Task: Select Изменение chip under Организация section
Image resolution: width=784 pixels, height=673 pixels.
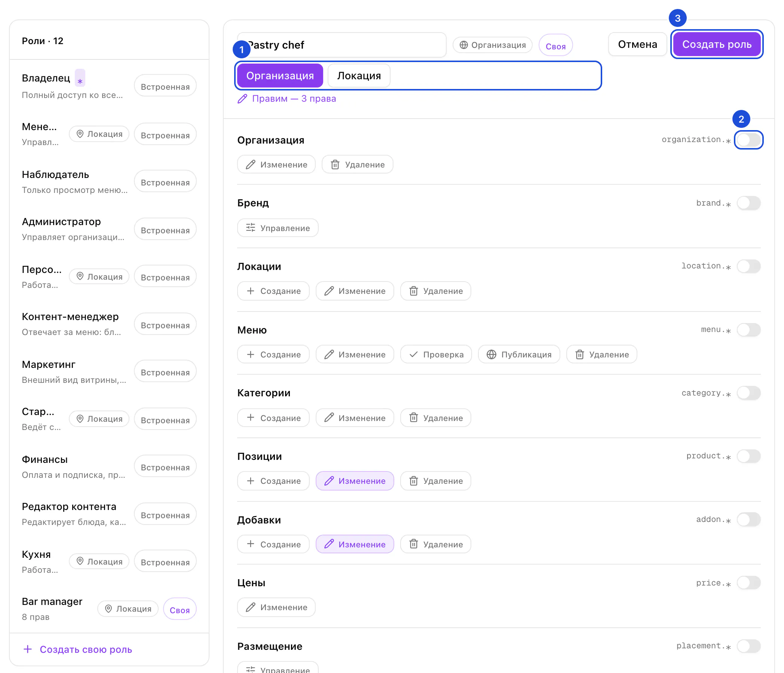Action: point(276,165)
